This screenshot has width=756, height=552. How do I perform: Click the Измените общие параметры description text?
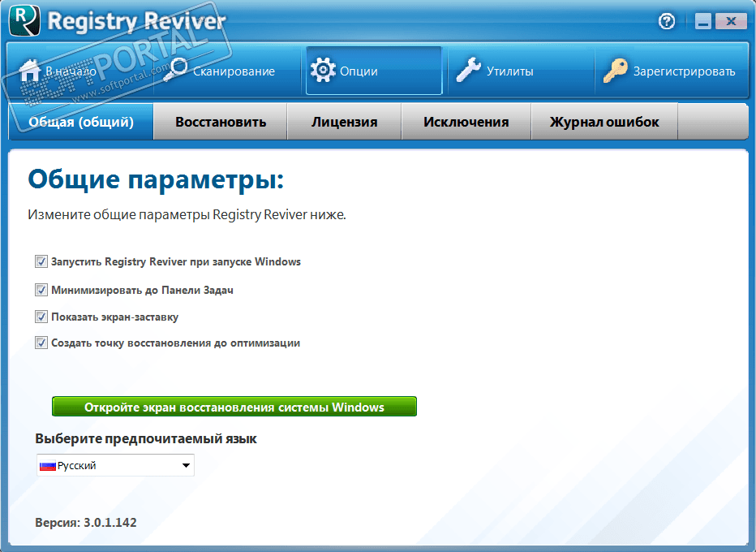(187, 215)
